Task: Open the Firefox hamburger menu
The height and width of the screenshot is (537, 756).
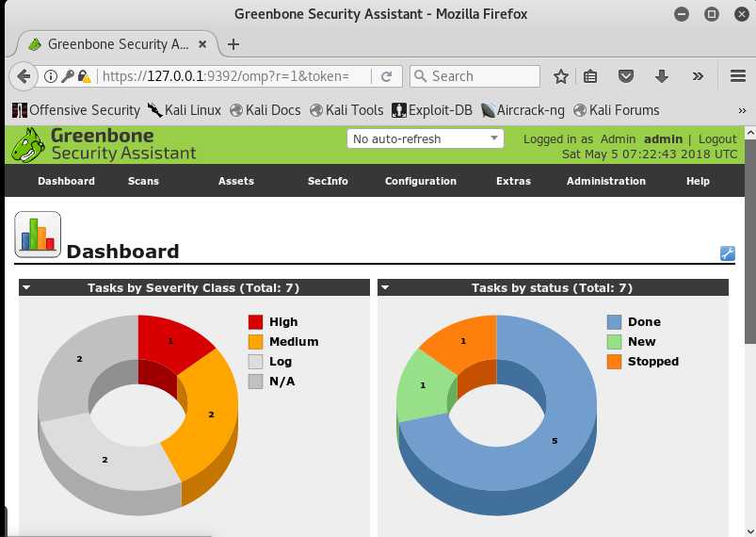Action: [x=738, y=76]
